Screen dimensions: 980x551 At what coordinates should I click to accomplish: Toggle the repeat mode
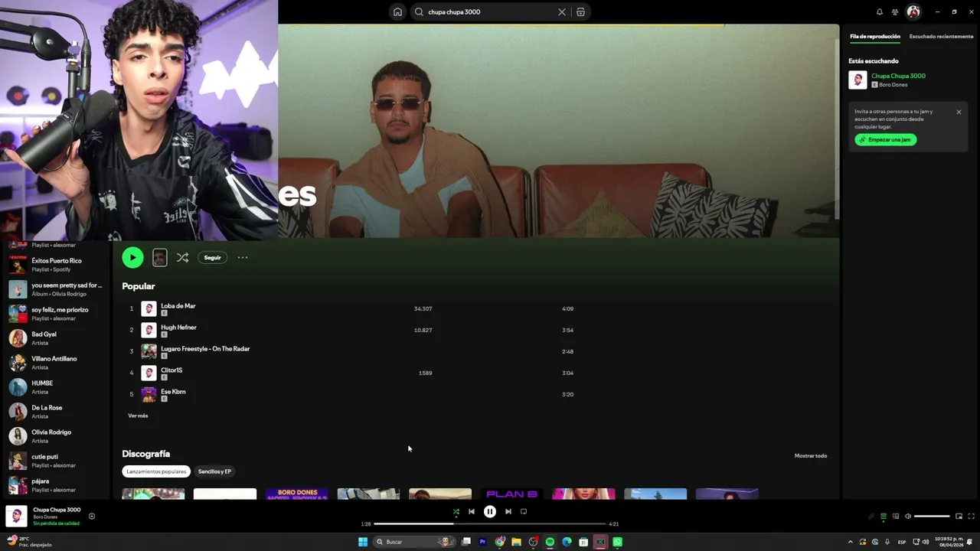(524, 512)
